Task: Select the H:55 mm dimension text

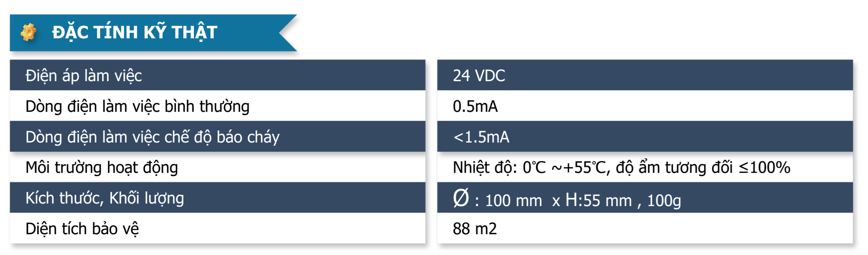Action: coord(598,200)
